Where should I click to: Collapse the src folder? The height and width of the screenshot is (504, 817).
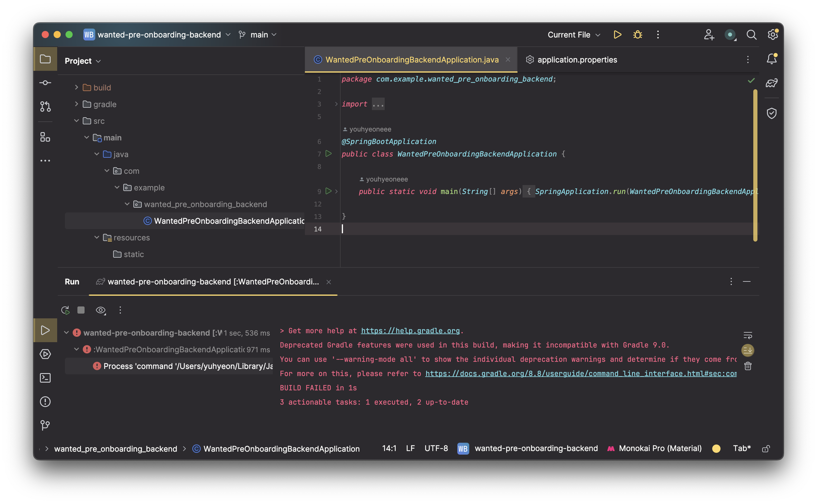(76, 121)
